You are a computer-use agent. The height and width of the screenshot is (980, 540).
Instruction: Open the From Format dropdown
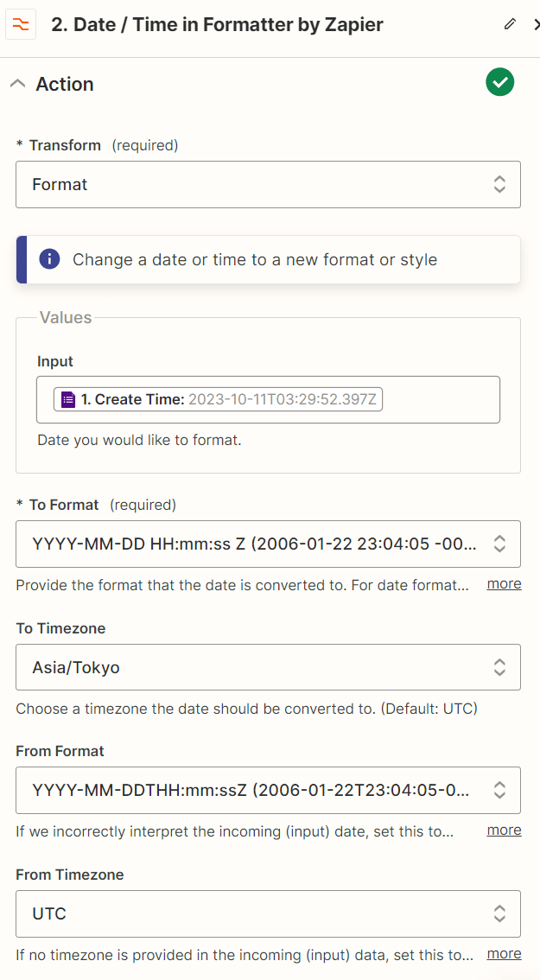tap(268, 790)
